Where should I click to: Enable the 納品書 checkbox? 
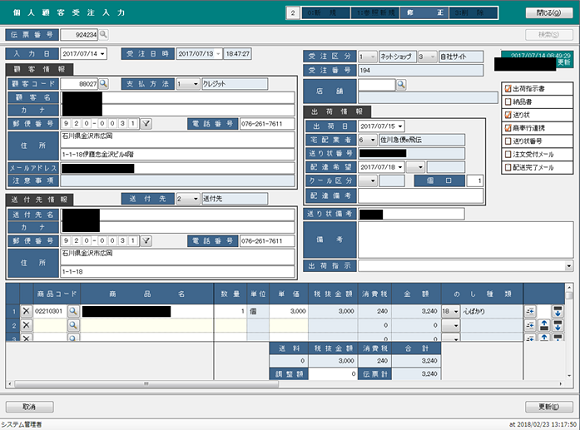[x=508, y=102]
